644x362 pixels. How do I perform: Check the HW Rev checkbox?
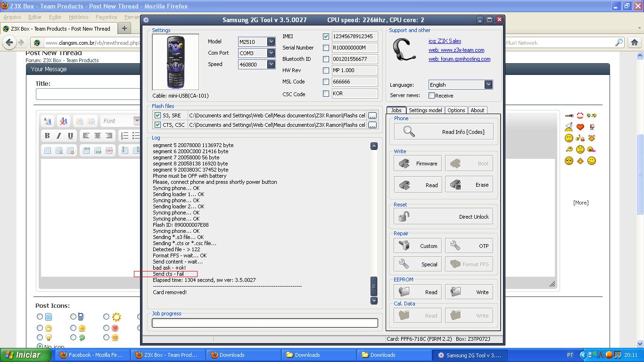[326, 70]
